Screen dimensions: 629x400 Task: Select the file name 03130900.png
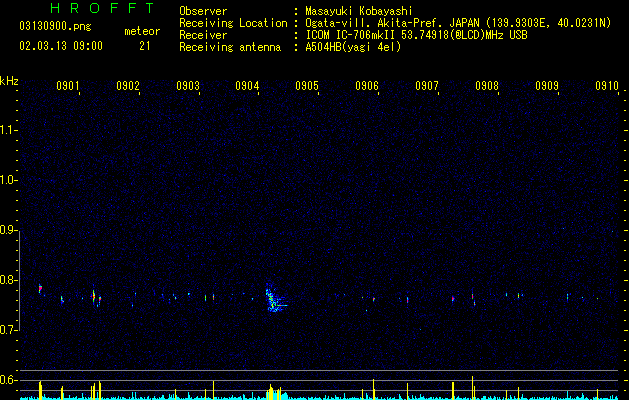(x=55, y=26)
